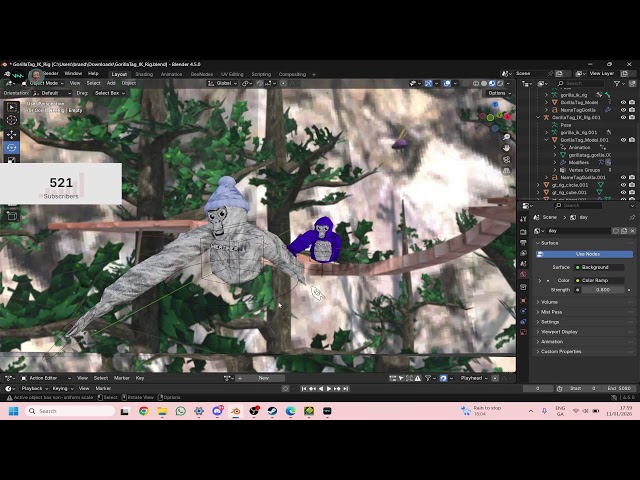The width and height of the screenshot is (640, 480).
Task: Open the World properties tab
Action: point(524,274)
